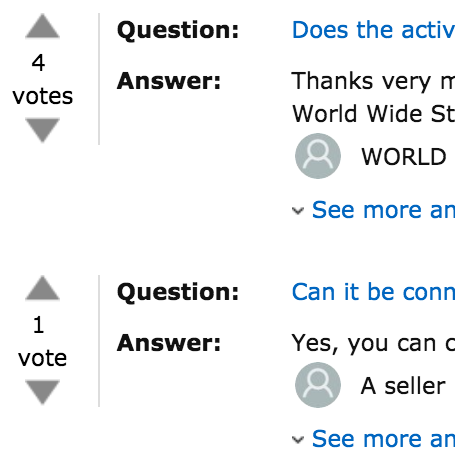Image resolution: width=455 pixels, height=469 pixels.
Task: Upvote the question with 4 votes
Action: click(x=43, y=26)
